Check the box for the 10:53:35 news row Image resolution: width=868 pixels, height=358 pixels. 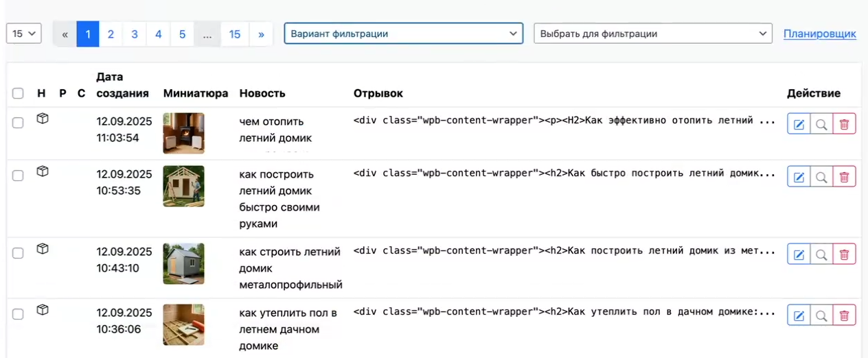(x=18, y=176)
